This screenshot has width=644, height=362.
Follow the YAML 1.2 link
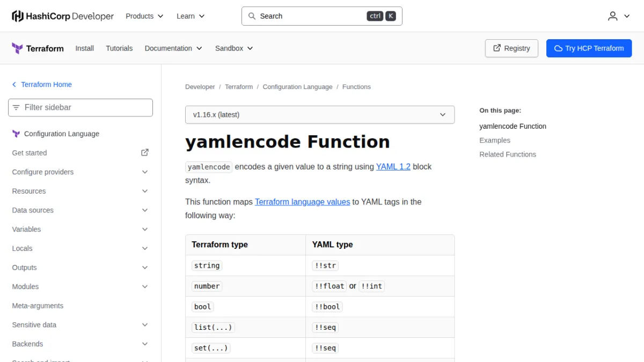[393, 167]
